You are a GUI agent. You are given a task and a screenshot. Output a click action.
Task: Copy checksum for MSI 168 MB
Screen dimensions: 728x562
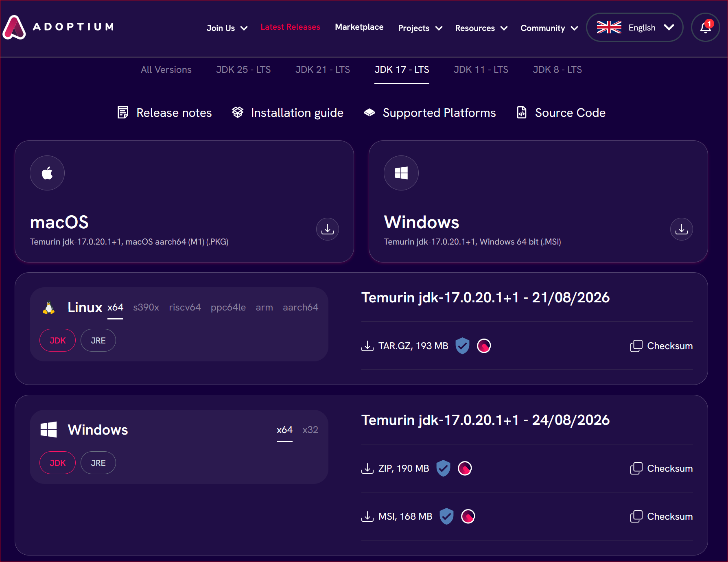click(x=661, y=516)
